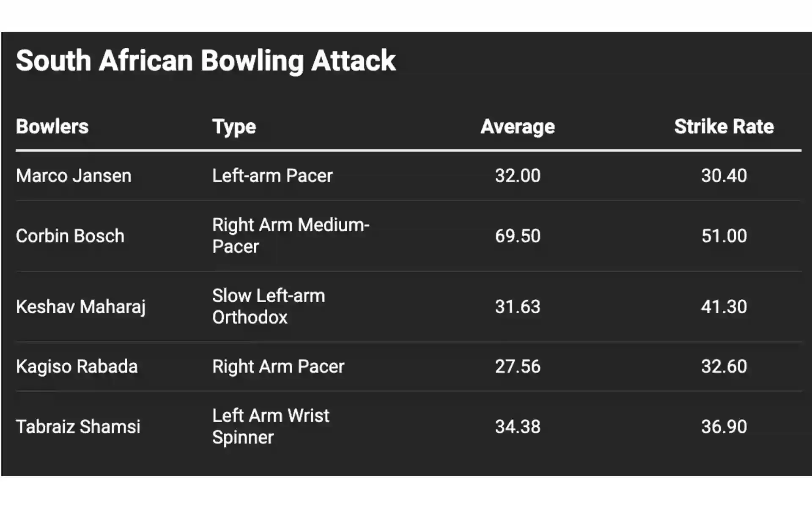Viewport: 812px width, 508px height.
Task: Click the Left-arm Pacer type cell
Action: tap(272, 176)
